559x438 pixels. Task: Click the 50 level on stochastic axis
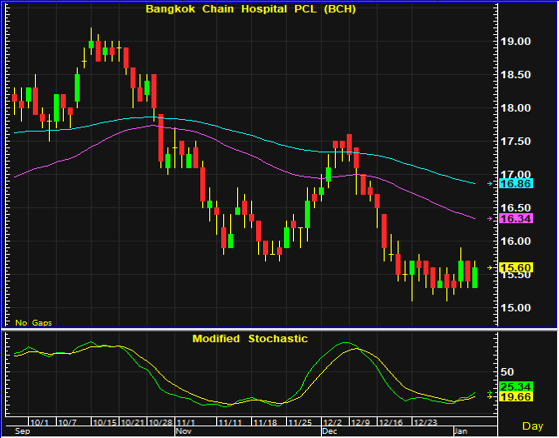(507, 372)
